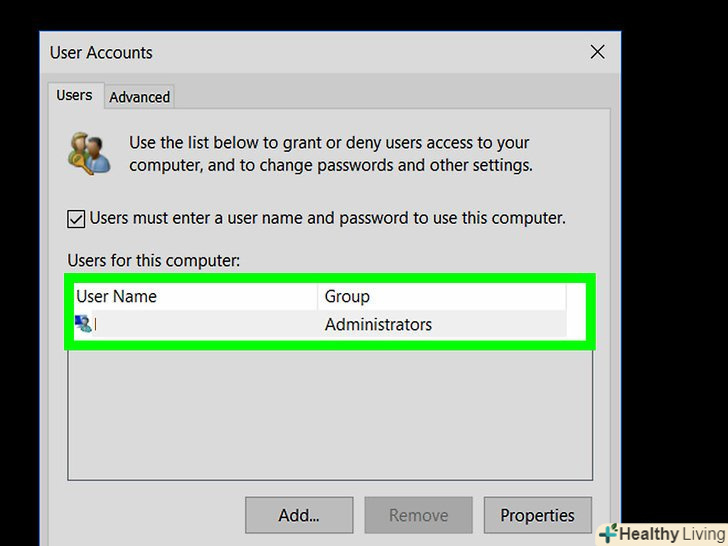Sort list by User Name column header
Viewport: 728px width, 546px height.
(x=195, y=297)
